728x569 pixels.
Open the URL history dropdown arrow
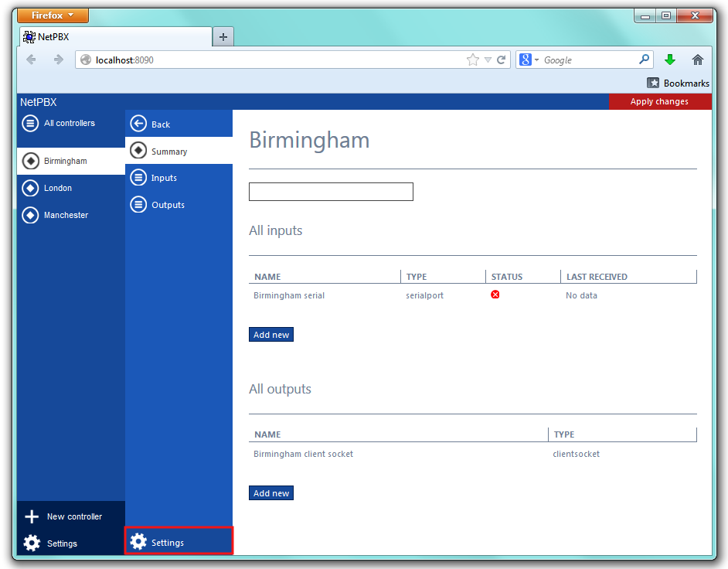click(488, 60)
